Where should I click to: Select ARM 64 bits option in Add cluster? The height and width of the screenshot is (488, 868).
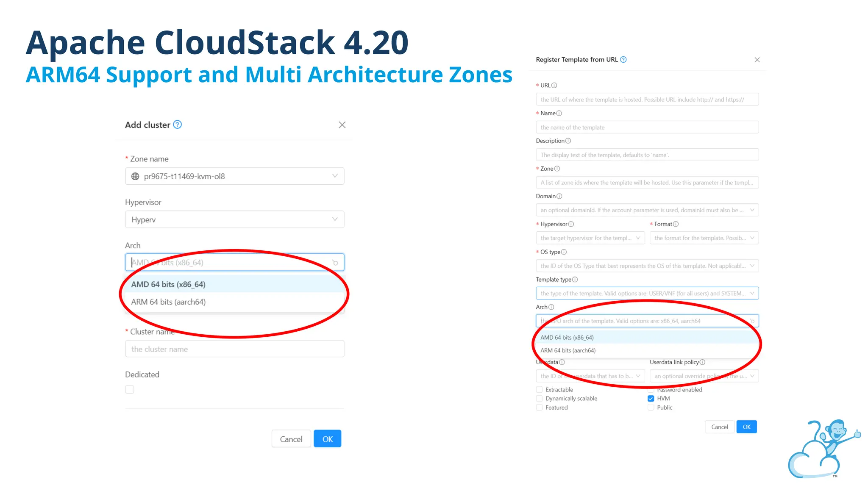tap(234, 302)
